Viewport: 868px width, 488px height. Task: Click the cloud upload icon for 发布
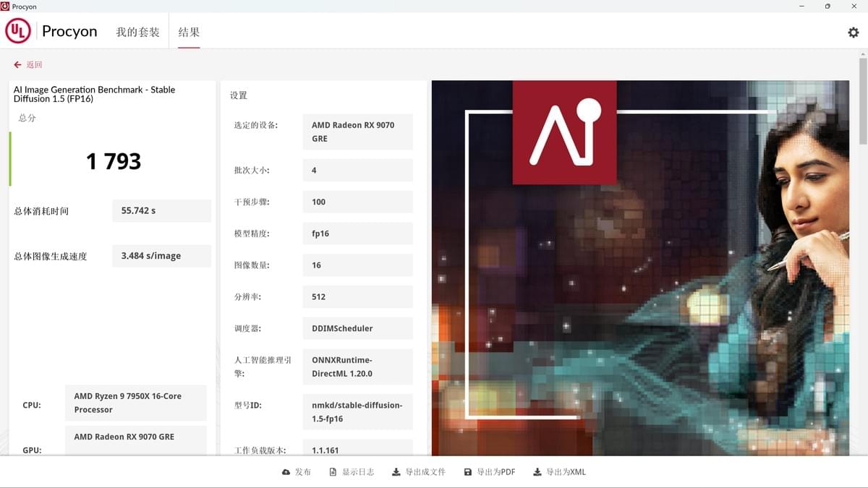click(286, 472)
